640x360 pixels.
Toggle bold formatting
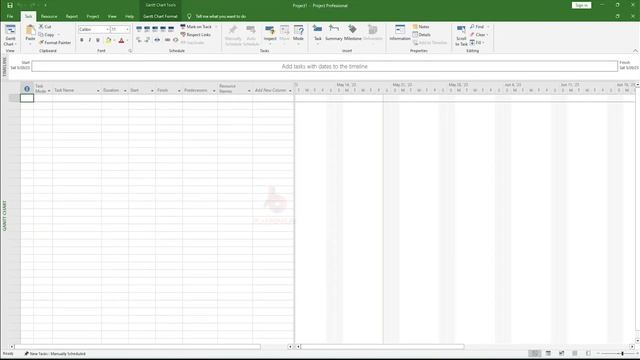pyautogui.click(x=82, y=40)
